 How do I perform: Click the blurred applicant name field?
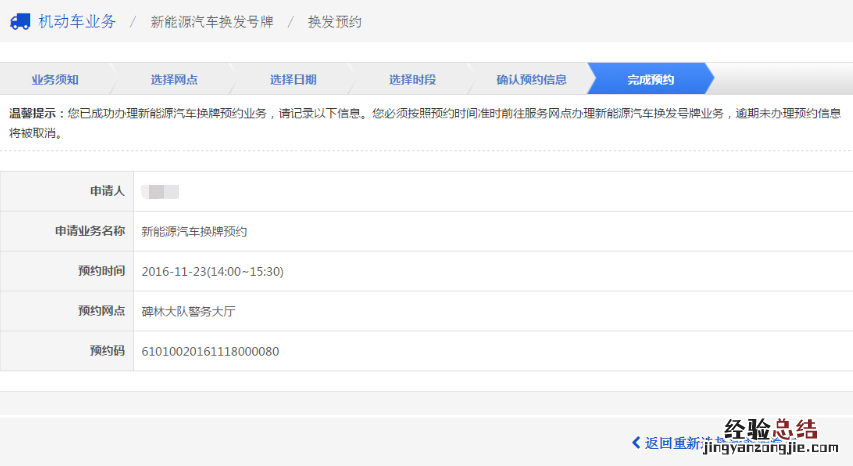[x=160, y=191]
